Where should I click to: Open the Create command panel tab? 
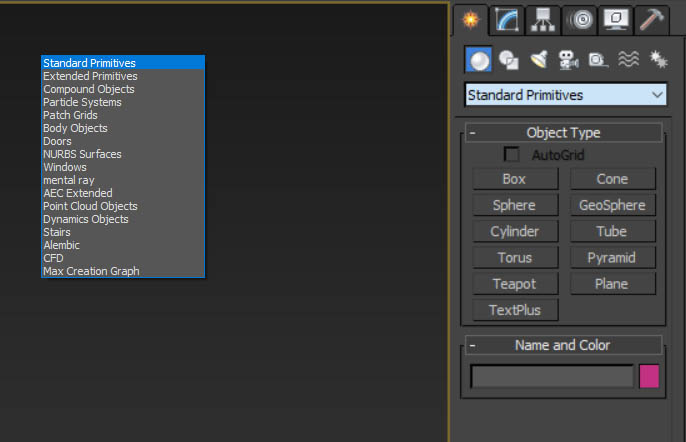[471, 20]
